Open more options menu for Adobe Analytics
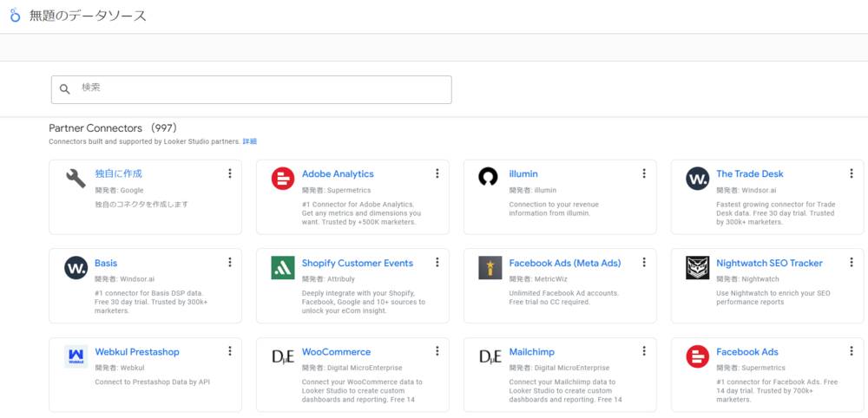868x418 pixels. (437, 173)
